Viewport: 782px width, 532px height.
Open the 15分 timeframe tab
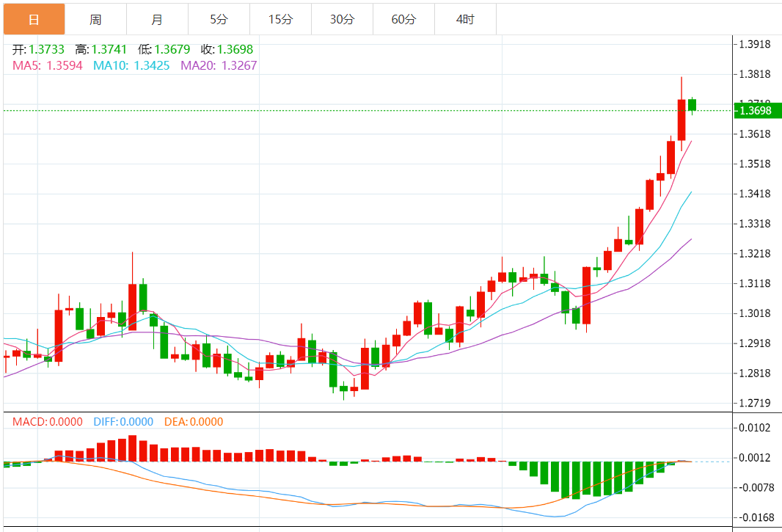[281, 20]
